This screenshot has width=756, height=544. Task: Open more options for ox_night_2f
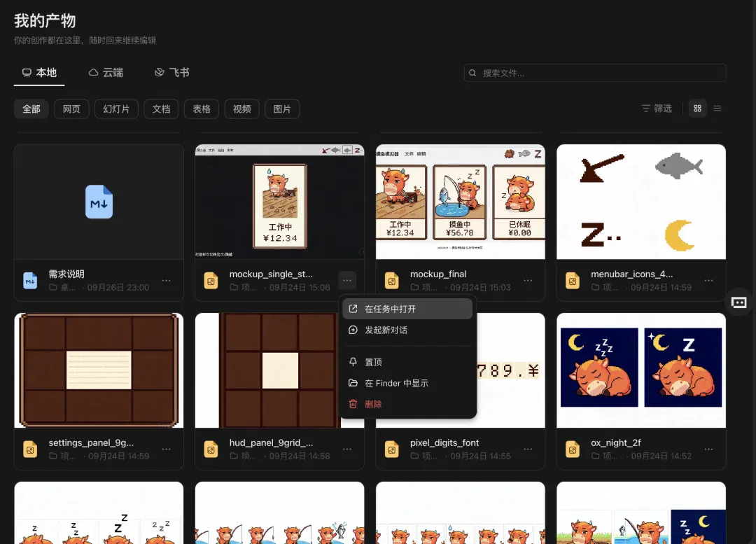(x=708, y=449)
